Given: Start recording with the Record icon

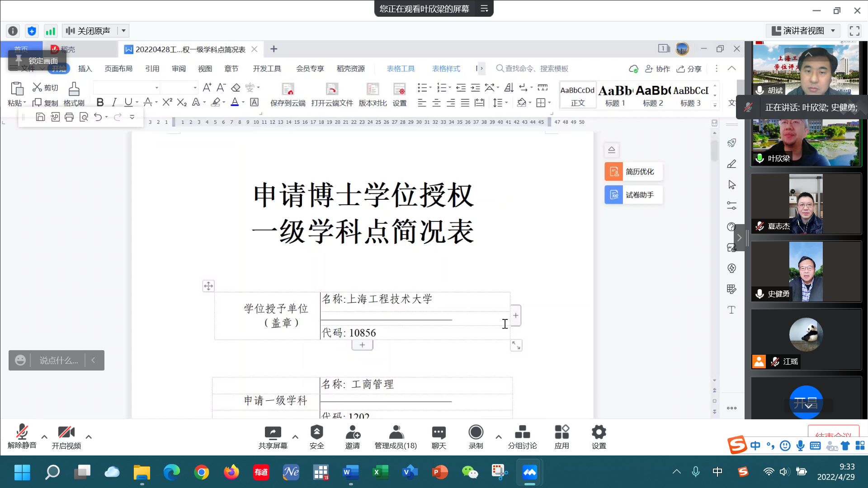Looking at the screenshot, I should coord(476,432).
